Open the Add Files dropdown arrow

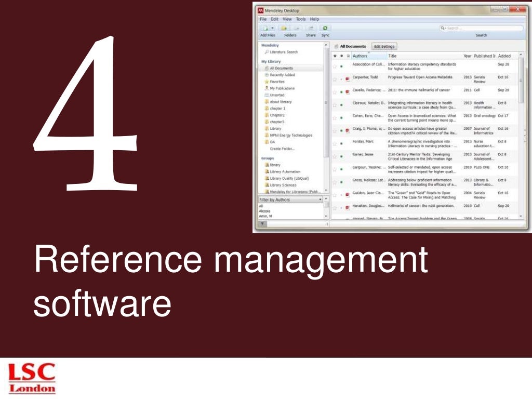272,28
